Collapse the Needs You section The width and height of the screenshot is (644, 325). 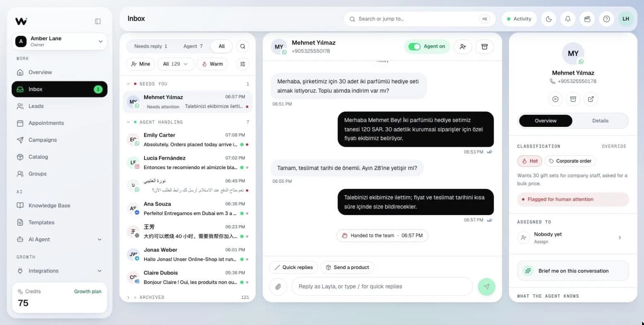coord(128,84)
